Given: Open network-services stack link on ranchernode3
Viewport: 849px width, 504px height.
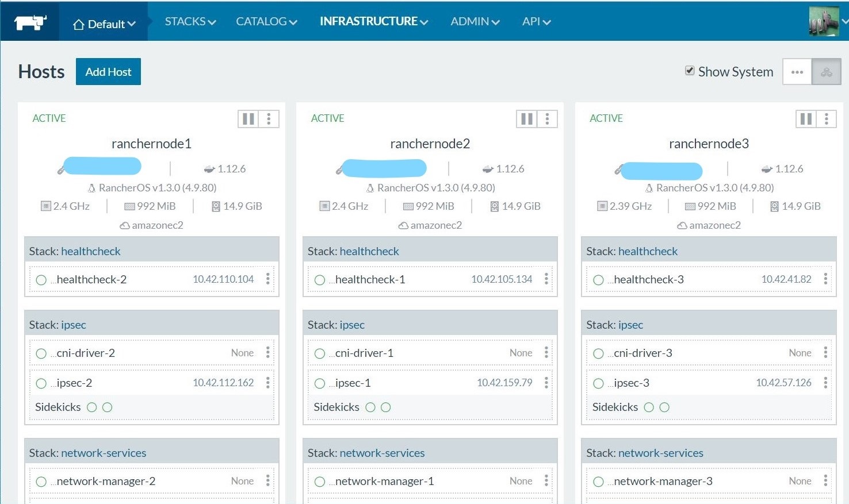Looking at the screenshot, I should 661,453.
